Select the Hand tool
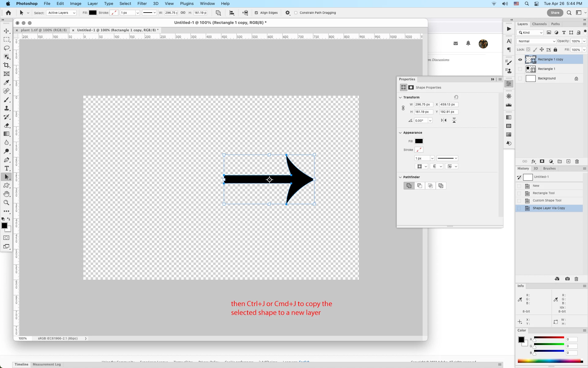This screenshot has width=588, height=368. 6,194
